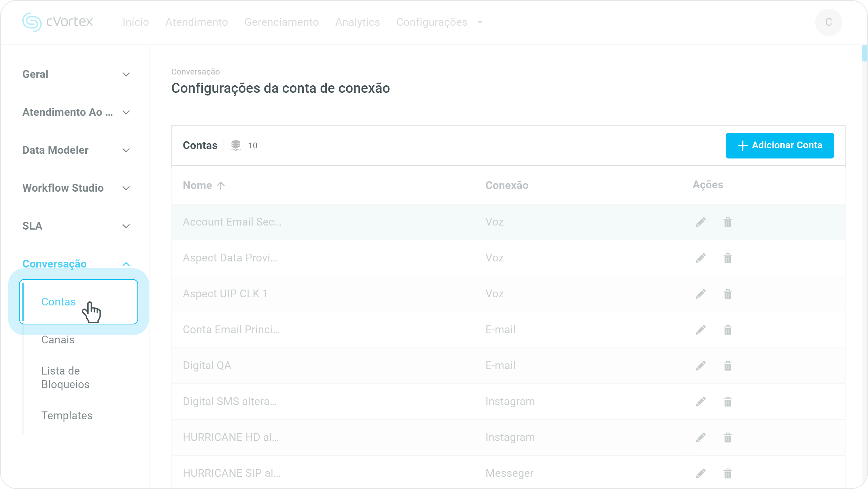This screenshot has width=868, height=489.
Task: Click the vertical page scrollbar
Action: (x=864, y=54)
